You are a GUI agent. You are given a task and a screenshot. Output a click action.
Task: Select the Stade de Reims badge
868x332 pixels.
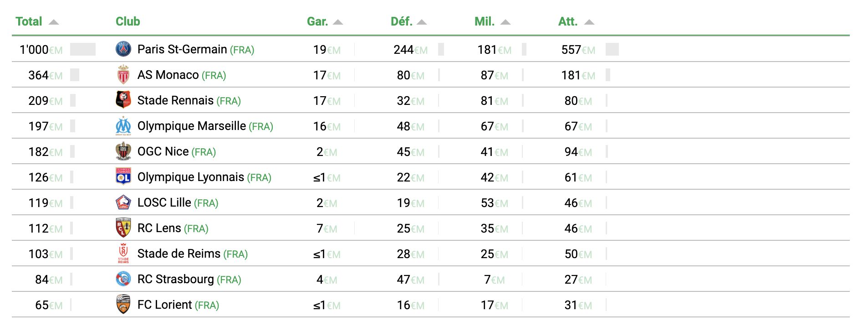point(123,254)
